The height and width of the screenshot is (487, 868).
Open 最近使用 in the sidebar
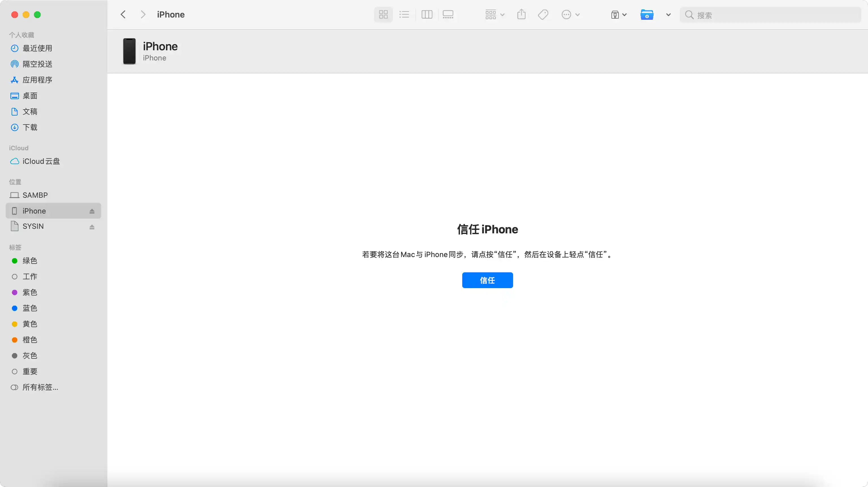(x=53, y=48)
